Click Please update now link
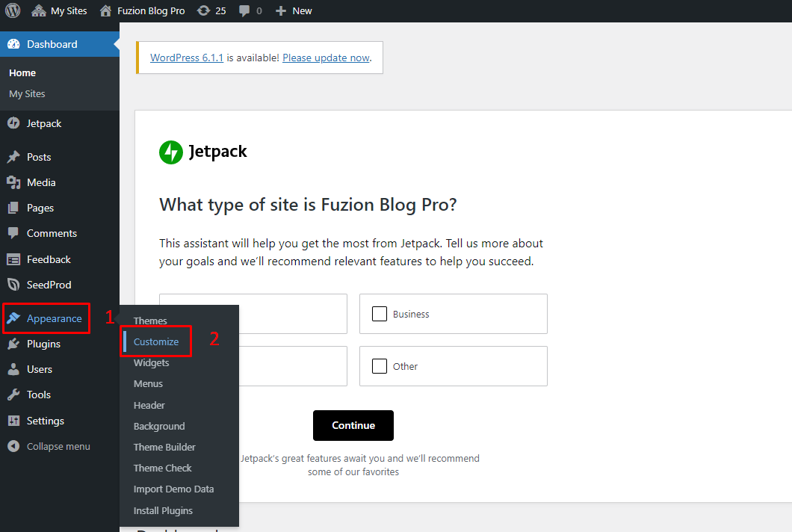The height and width of the screenshot is (532, 792). coord(327,58)
